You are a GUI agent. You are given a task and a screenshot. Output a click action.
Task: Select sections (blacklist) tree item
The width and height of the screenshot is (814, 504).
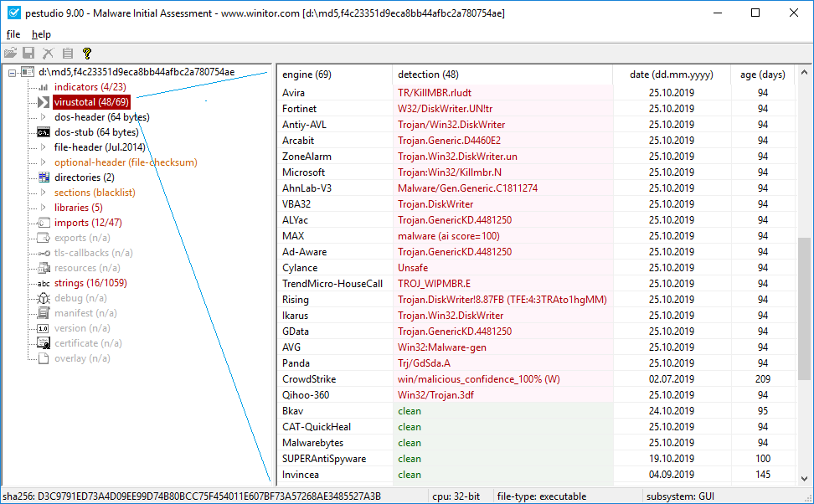95,193
